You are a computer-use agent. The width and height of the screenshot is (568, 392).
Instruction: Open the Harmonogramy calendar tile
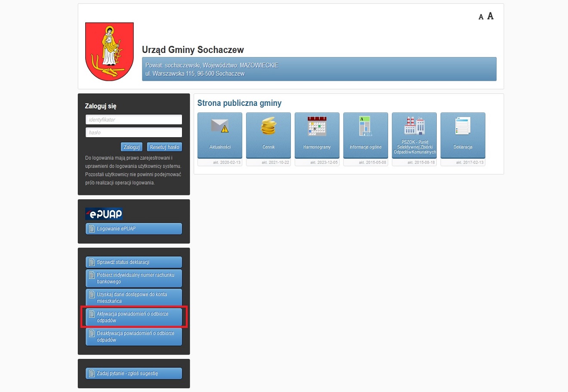pos(317,135)
